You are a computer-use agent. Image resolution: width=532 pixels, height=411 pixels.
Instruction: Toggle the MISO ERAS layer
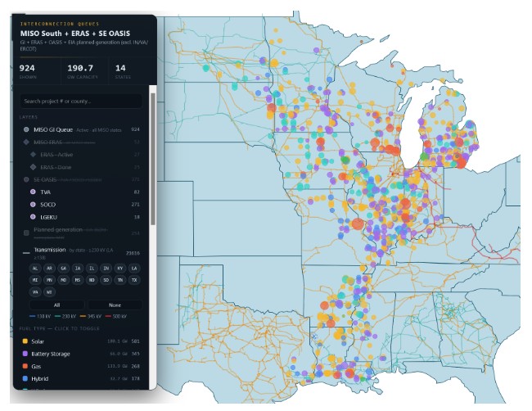pyautogui.click(x=81, y=142)
